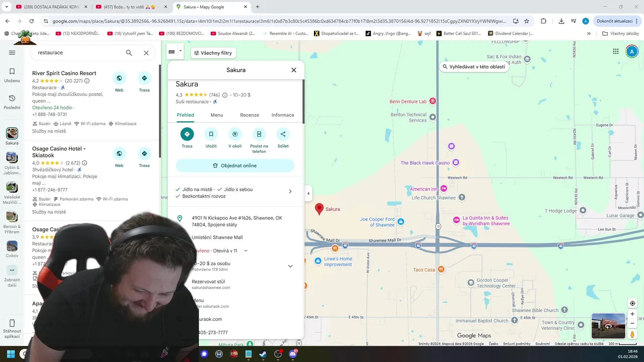Open a new browser tab
Image resolution: width=644 pixels, height=362 pixels.
tap(258, 7)
